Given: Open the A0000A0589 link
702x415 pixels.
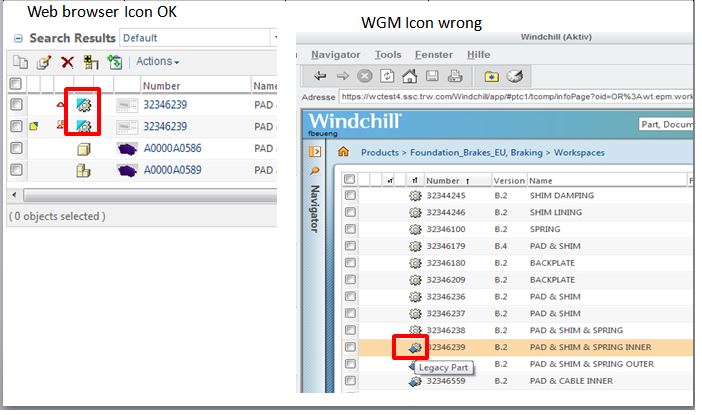Looking at the screenshot, I should 172,170.
